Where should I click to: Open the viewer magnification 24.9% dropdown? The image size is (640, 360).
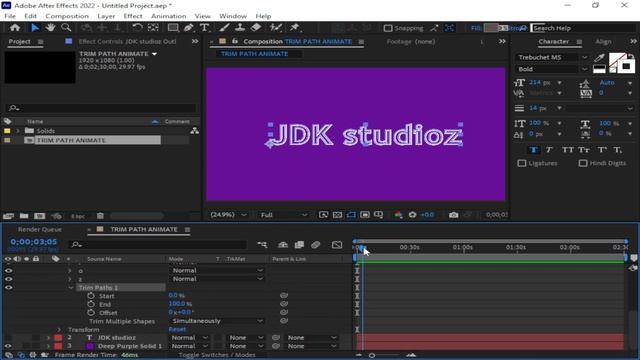click(x=228, y=215)
